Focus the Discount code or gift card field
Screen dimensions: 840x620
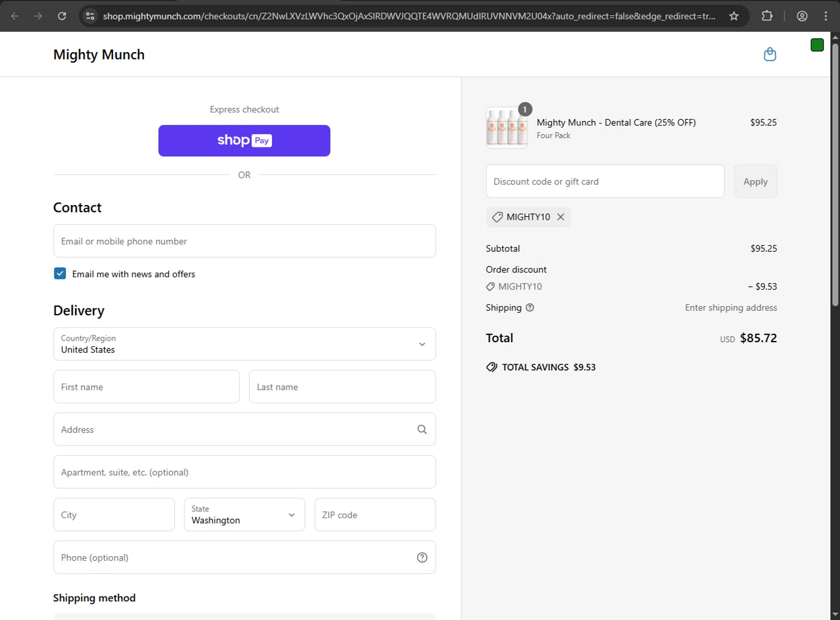[x=605, y=181]
